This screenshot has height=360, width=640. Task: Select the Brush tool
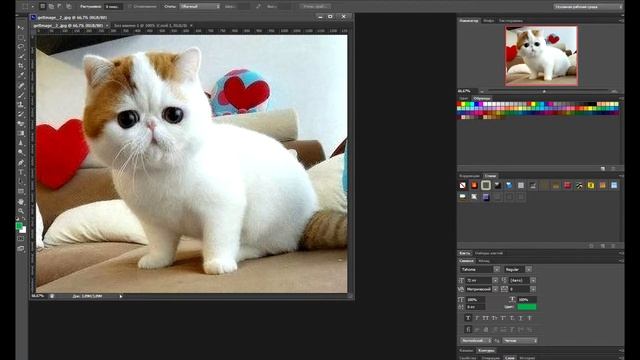click(21, 95)
